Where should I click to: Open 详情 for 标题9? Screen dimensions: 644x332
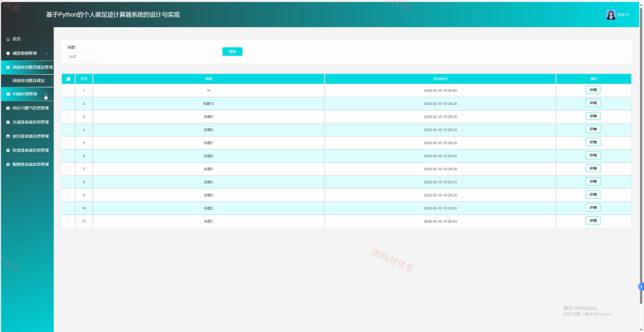pos(593,116)
